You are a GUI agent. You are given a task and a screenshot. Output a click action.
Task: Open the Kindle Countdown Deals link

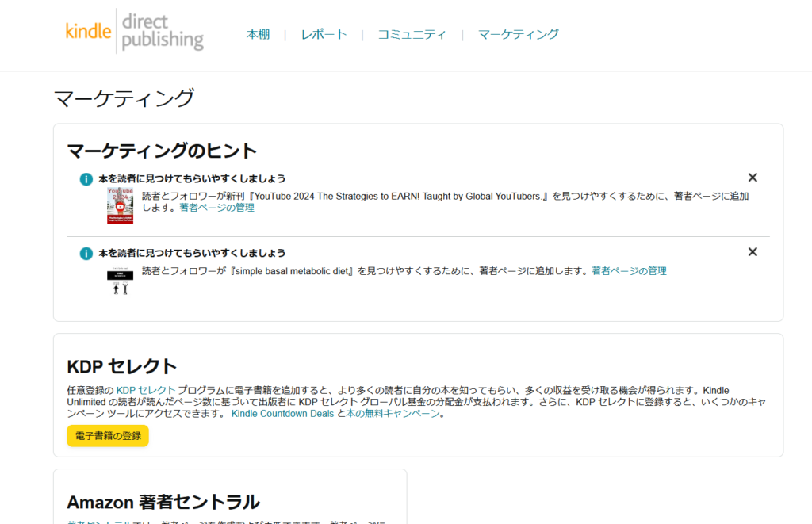[x=282, y=414]
